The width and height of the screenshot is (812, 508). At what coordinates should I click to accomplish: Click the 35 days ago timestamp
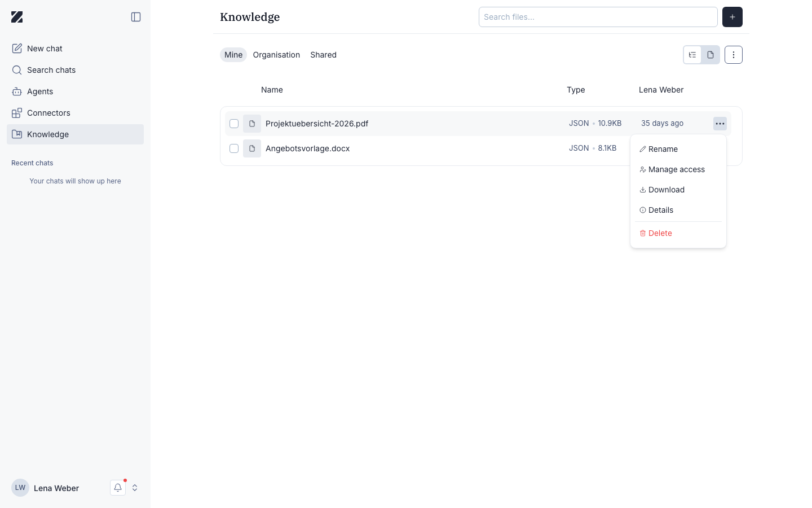point(662,123)
